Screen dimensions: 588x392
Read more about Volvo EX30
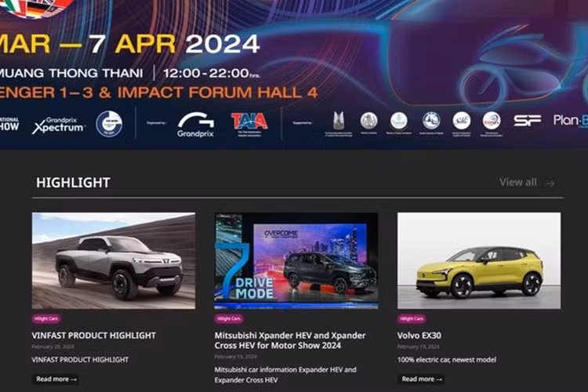click(421, 379)
